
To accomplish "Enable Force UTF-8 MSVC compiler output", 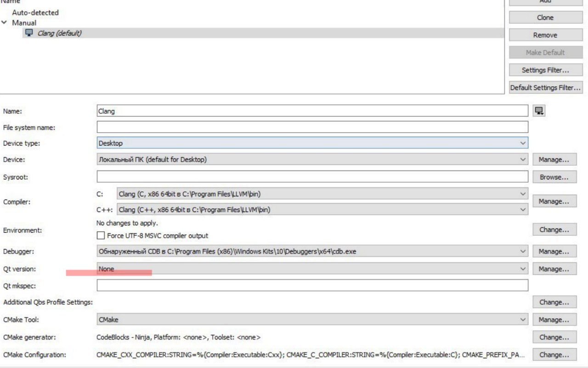I will tap(101, 235).
